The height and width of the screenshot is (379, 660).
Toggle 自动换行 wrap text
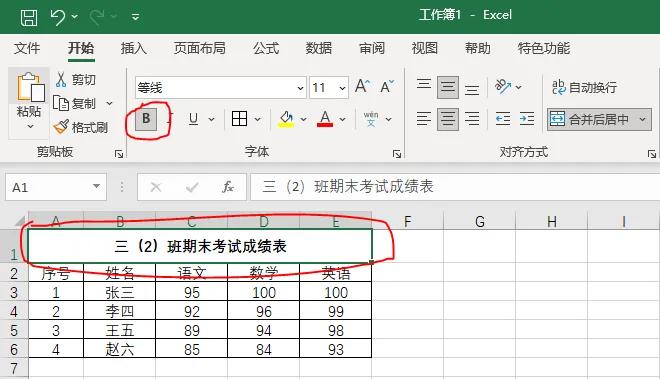585,87
